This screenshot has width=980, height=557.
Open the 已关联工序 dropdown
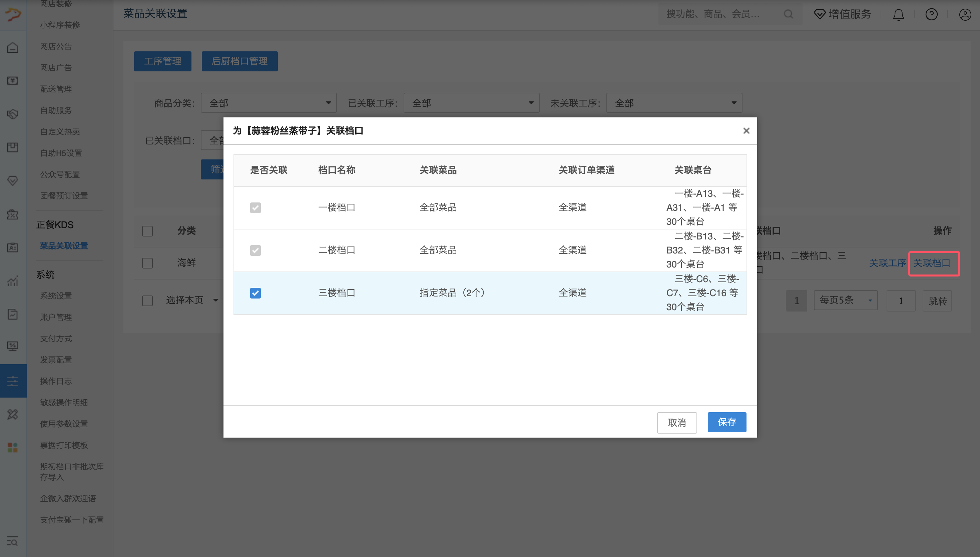pos(471,103)
